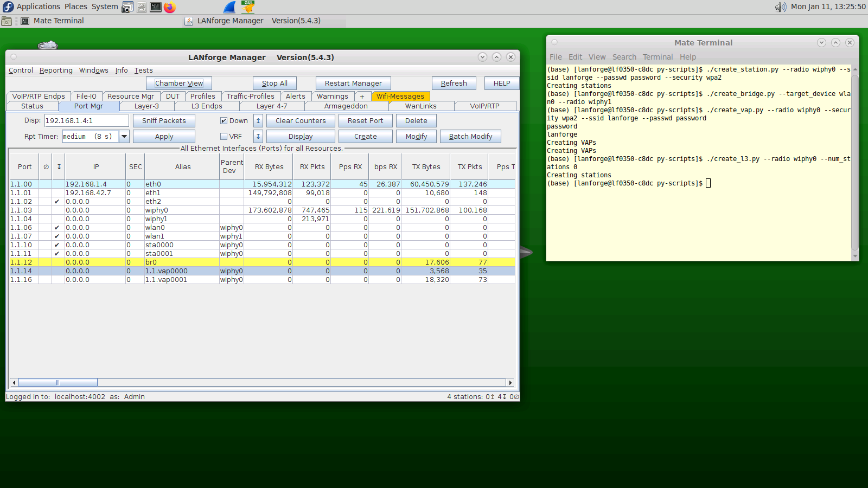Open the Applications menu
The width and height of the screenshot is (868, 488).
(x=38, y=7)
